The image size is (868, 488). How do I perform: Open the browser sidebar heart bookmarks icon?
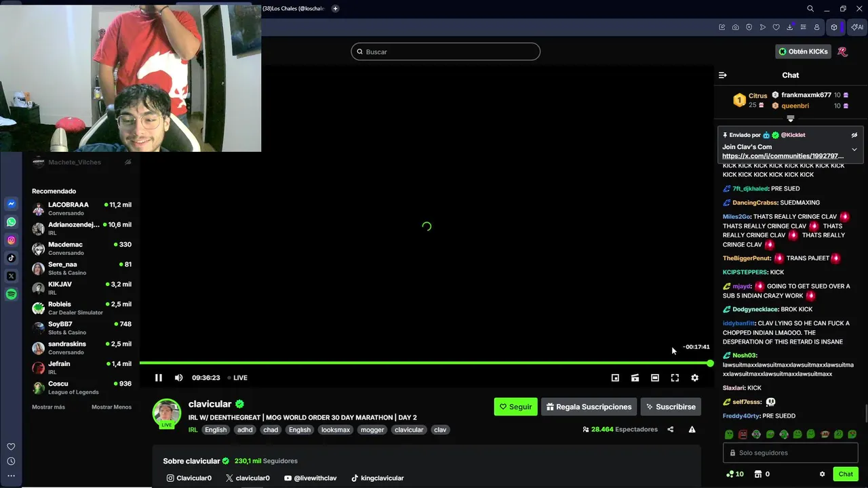pyautogui.click(x=12, y=447)
